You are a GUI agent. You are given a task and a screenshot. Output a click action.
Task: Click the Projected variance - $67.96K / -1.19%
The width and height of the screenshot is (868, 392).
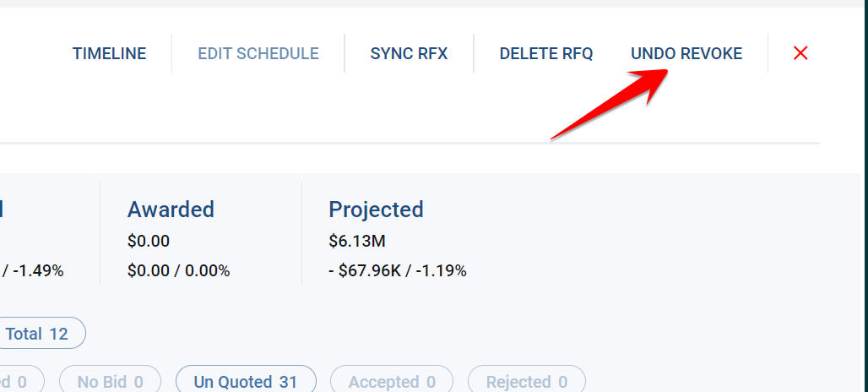398,271
